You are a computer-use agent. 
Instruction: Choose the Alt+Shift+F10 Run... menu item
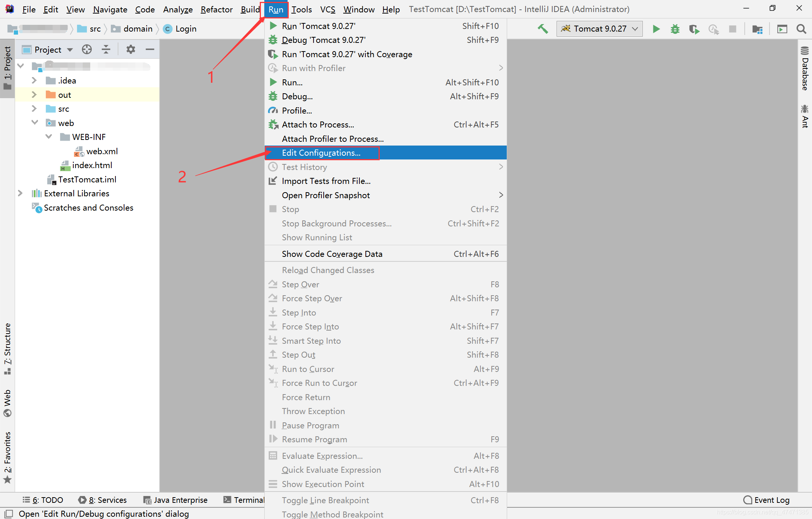tap(386, 82)
